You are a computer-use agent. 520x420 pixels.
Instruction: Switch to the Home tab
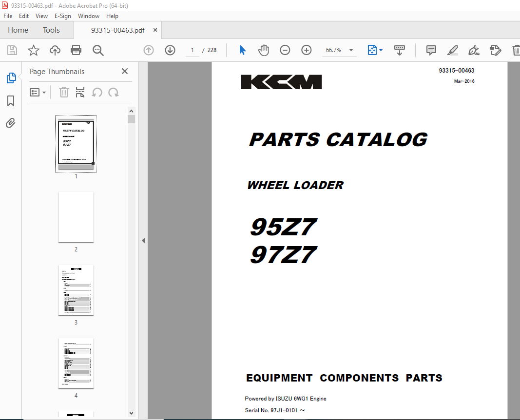click(18, 30)
